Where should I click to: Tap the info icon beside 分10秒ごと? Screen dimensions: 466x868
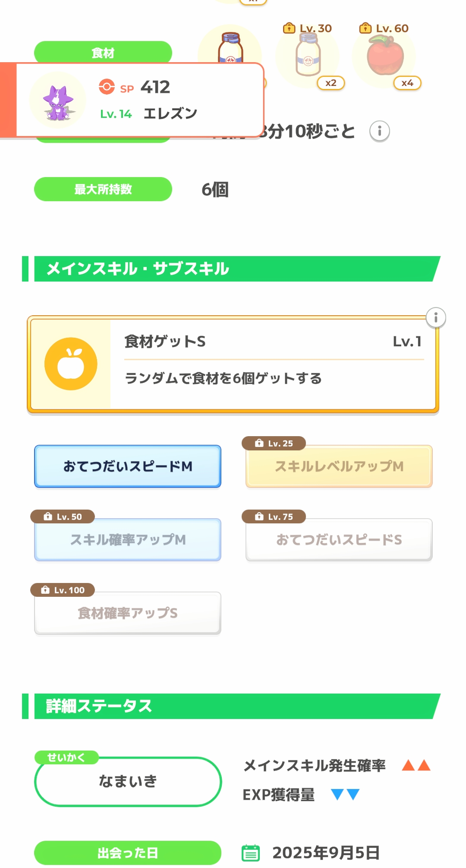[x=379, y=131]
